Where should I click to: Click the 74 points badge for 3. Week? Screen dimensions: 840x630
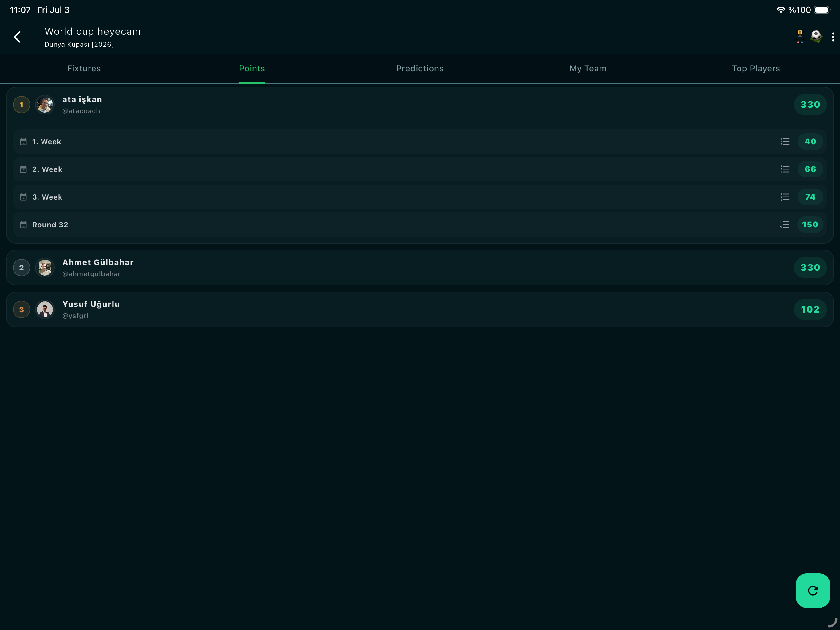810,197
